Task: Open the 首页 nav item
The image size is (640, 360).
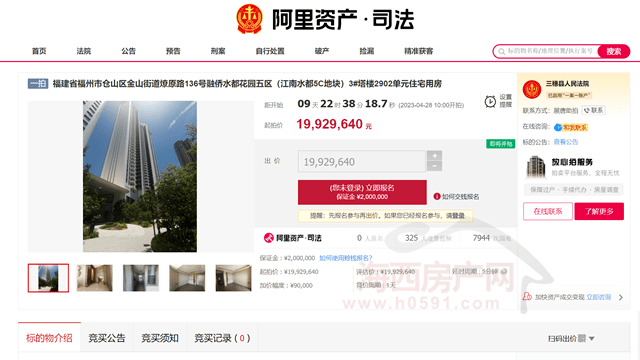Action: tap(39, 51)
